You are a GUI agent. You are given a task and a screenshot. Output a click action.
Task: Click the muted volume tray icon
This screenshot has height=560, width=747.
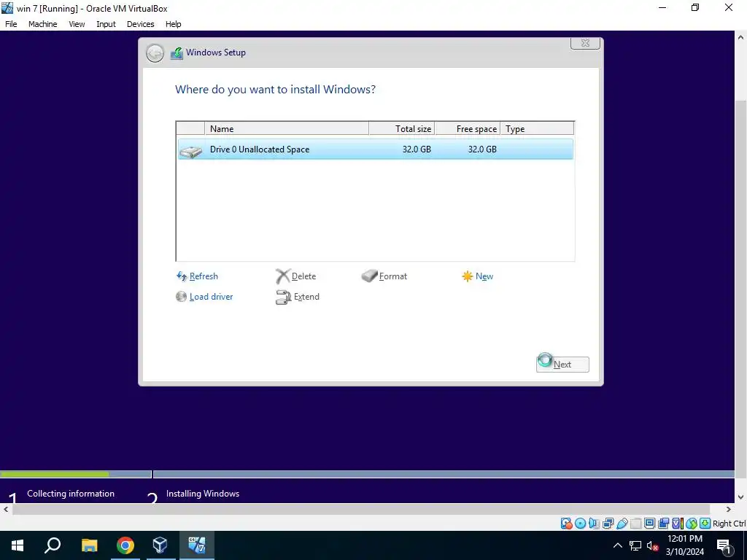pos(653,545)
